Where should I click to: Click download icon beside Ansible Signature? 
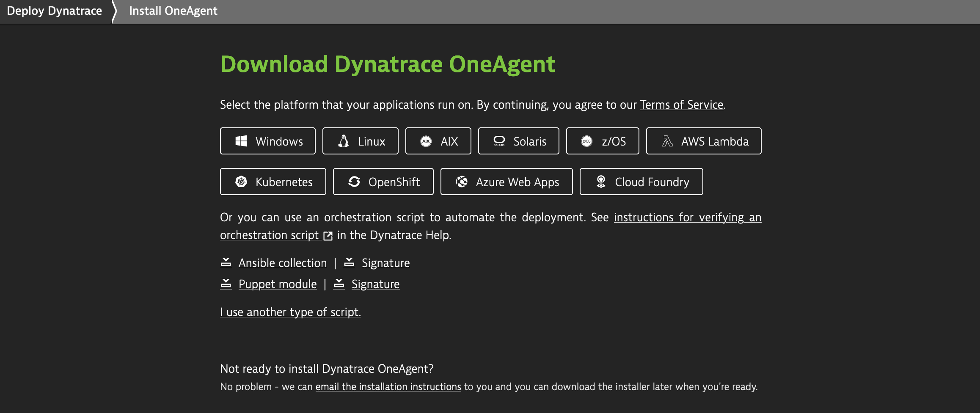click(x=349, y=262)
